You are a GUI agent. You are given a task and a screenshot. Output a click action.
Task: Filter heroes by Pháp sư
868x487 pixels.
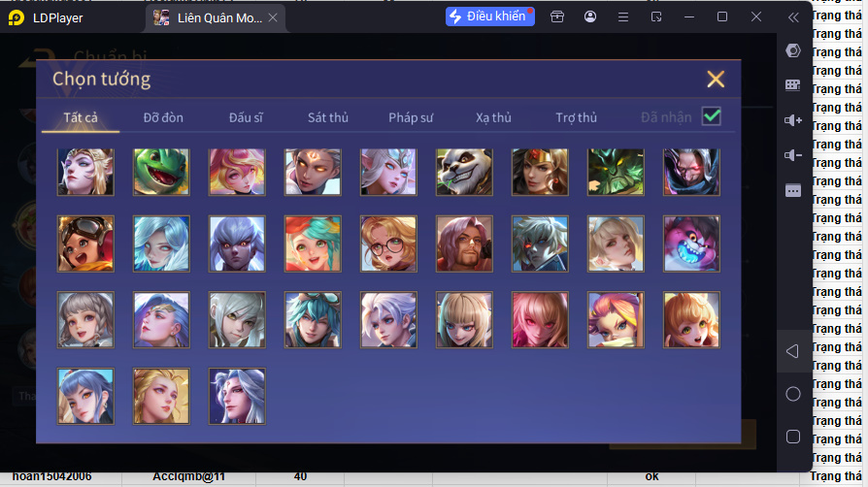(411, 117)
